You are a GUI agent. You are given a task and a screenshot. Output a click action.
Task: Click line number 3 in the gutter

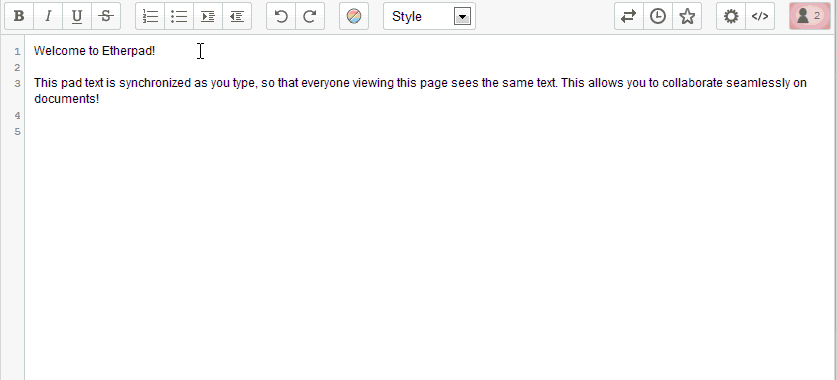click(18, 84)
